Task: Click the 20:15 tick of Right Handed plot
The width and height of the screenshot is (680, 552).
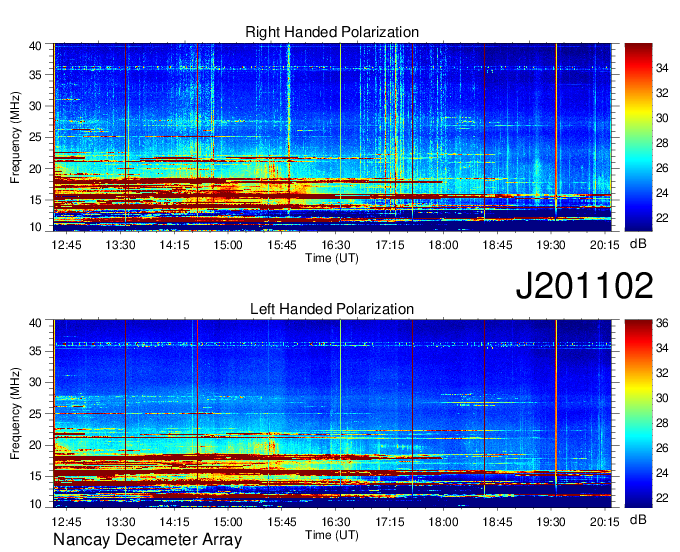Action: 605,245
